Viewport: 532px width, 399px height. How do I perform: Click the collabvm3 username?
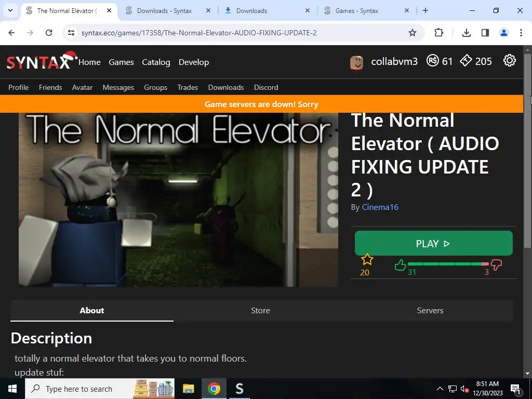coord(394,61)
